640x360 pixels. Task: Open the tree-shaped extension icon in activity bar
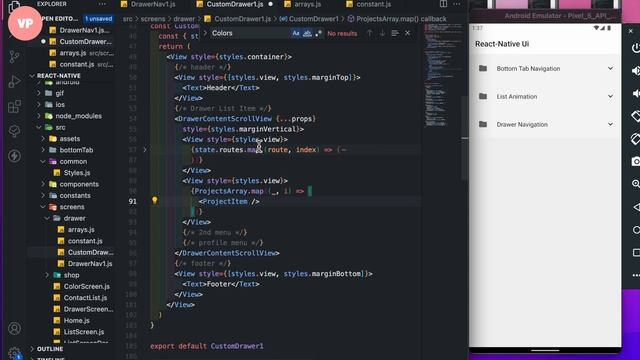pos(14,131)
